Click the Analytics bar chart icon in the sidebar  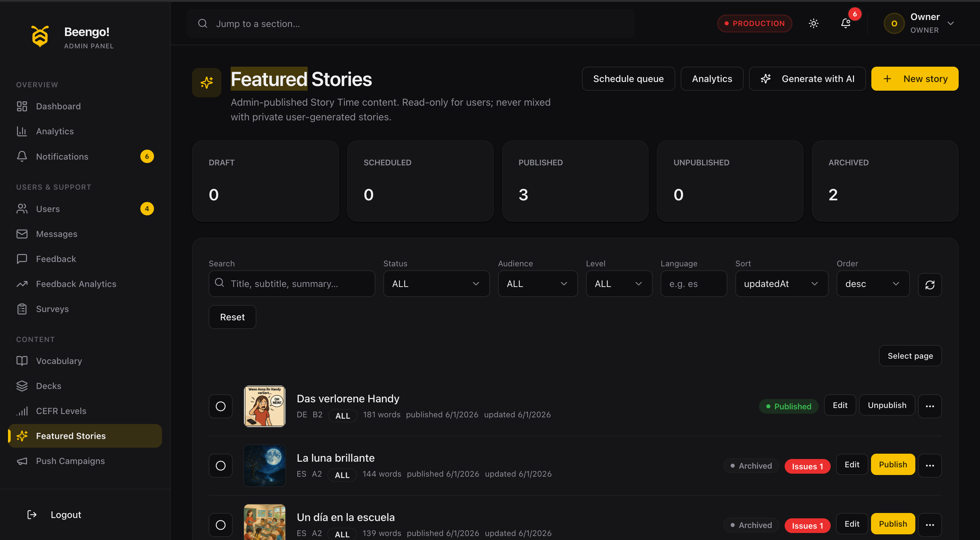22,131
